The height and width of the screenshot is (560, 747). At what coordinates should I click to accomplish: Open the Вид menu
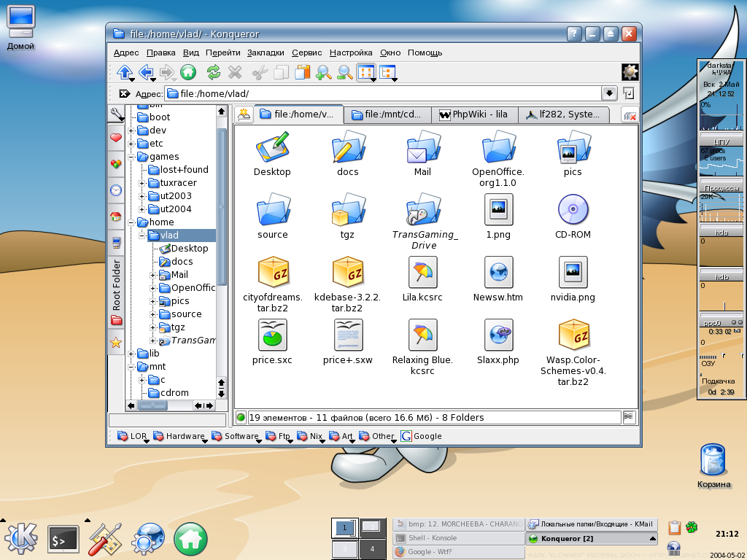point(191,52)
